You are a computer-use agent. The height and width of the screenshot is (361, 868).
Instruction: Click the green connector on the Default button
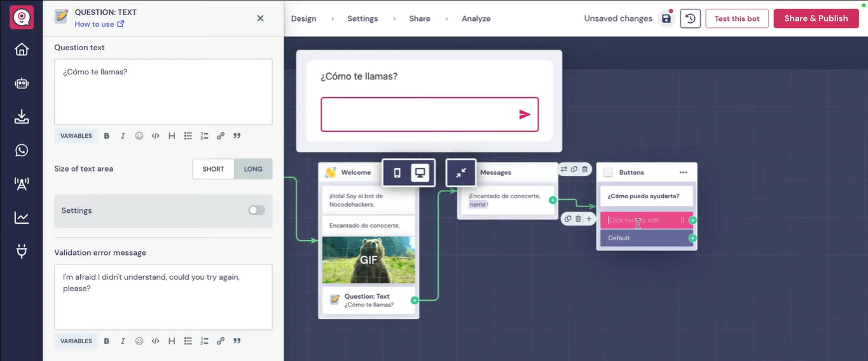coord(692,238)
